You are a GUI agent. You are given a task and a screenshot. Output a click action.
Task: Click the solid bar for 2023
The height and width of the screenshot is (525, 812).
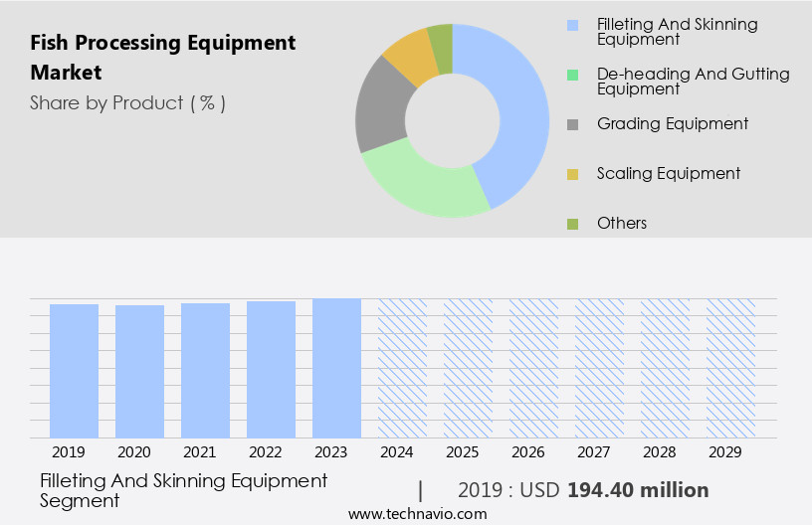(336, 368)
